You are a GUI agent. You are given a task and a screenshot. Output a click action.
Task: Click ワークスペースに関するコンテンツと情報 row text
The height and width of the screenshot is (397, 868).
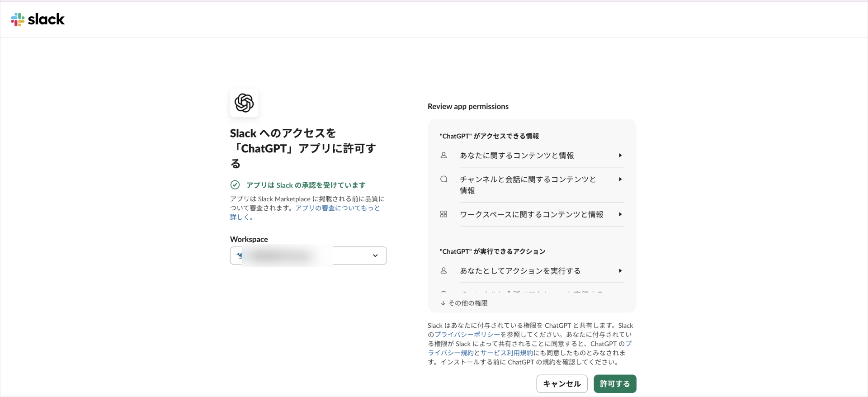[531, 214]
